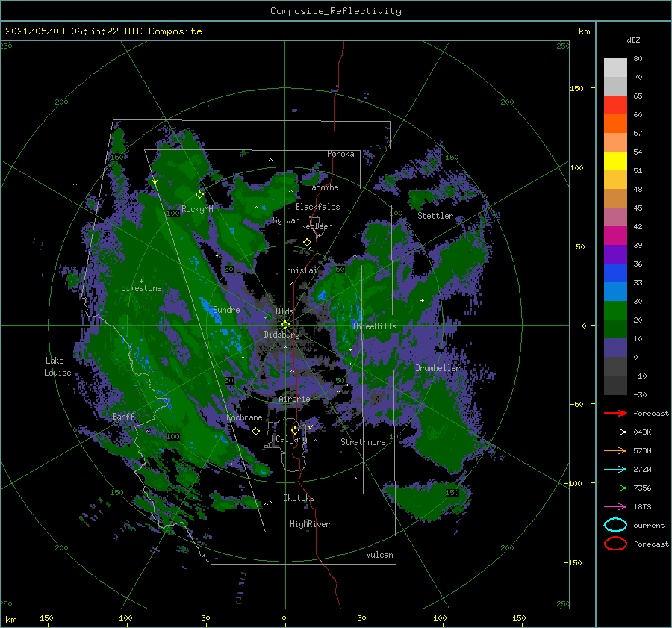Image resolution: width=672 pixels, height=628 pixels.
Task: Click yellow diamond radar-site marker near Olds
Action: [x=285, y=325]
